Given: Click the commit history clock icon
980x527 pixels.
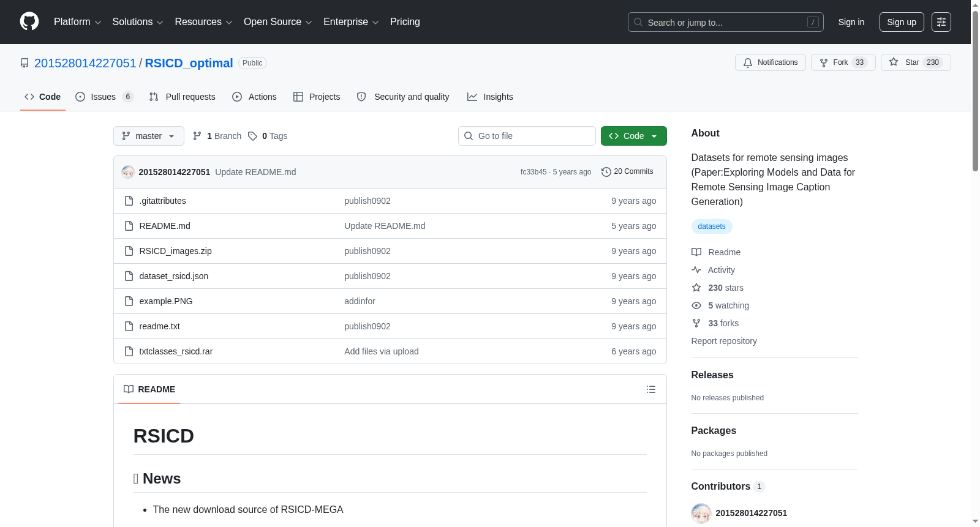Looking at the screenshot, I should pos(606,172).
